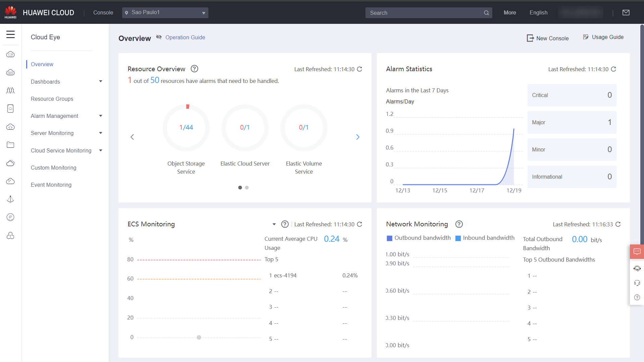Switch to the New Console
This screenshot has height=362, width=644.
548,38
